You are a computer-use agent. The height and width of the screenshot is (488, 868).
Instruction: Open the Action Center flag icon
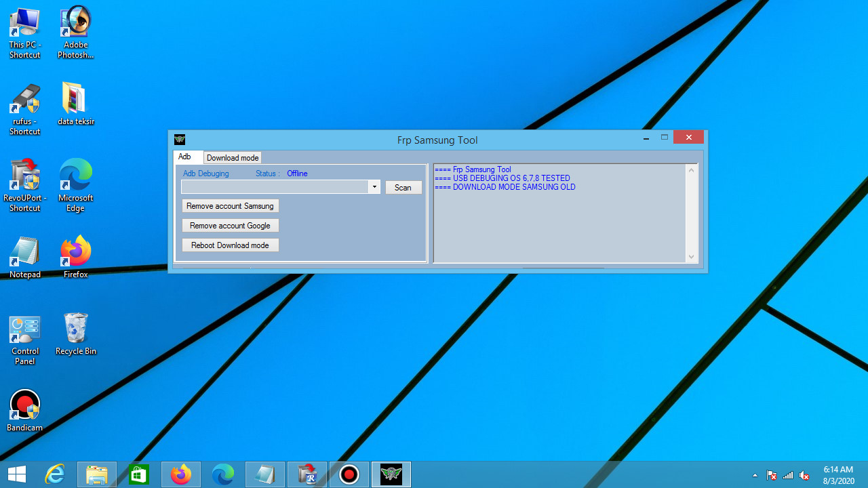point(772,475)
